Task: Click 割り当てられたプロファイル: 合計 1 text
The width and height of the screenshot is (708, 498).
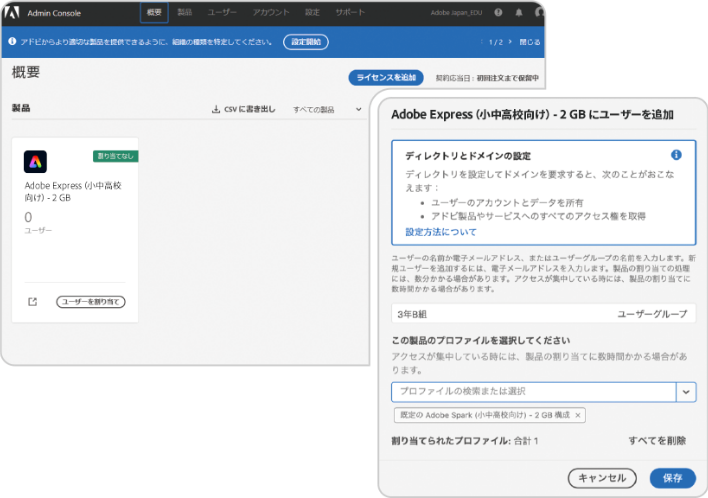Action: coord(465,441)
